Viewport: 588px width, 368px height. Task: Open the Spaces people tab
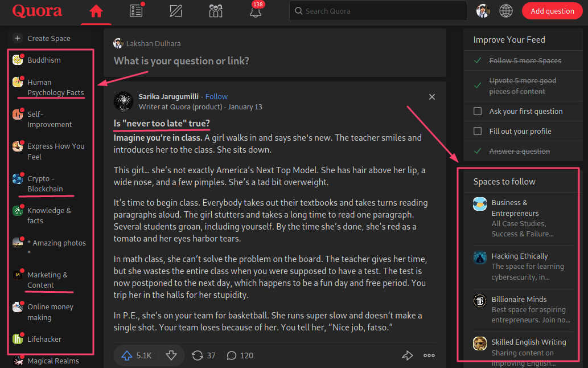coord(216,11)
